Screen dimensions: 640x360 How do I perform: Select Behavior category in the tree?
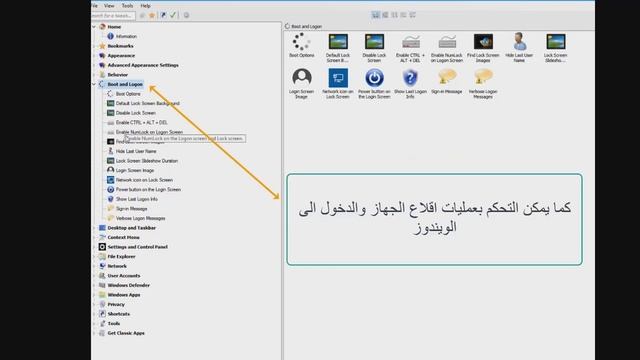(x=118, y=75)
